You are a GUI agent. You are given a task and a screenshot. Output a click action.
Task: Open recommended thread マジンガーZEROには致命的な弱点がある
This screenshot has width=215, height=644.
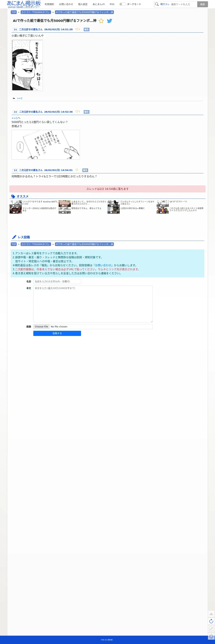click(39, 209)
